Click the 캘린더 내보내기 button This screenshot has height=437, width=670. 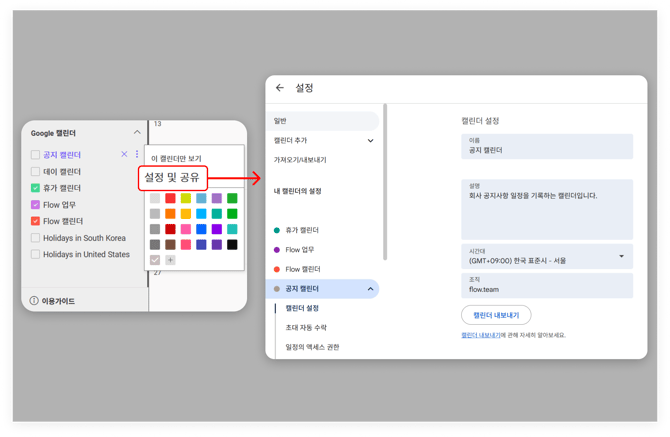496,315
